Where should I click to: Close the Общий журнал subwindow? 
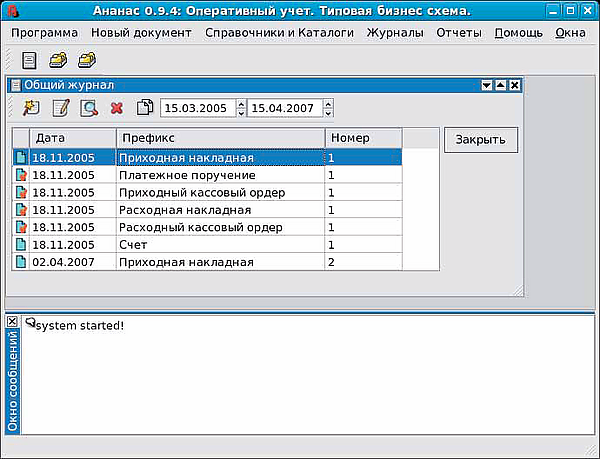pyautogui.click(x=515, y=85)
